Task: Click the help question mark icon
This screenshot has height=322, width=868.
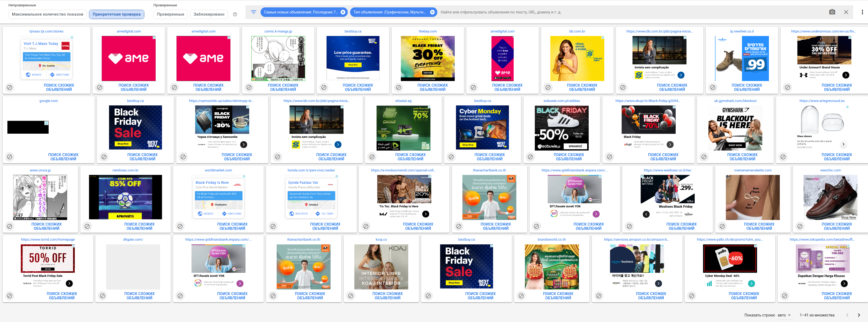Action: point(235,15)
